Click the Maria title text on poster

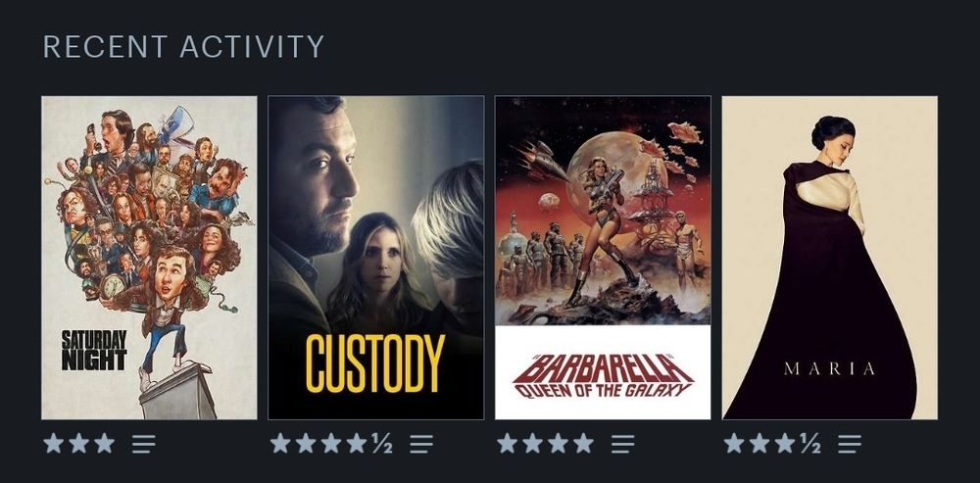829,369
